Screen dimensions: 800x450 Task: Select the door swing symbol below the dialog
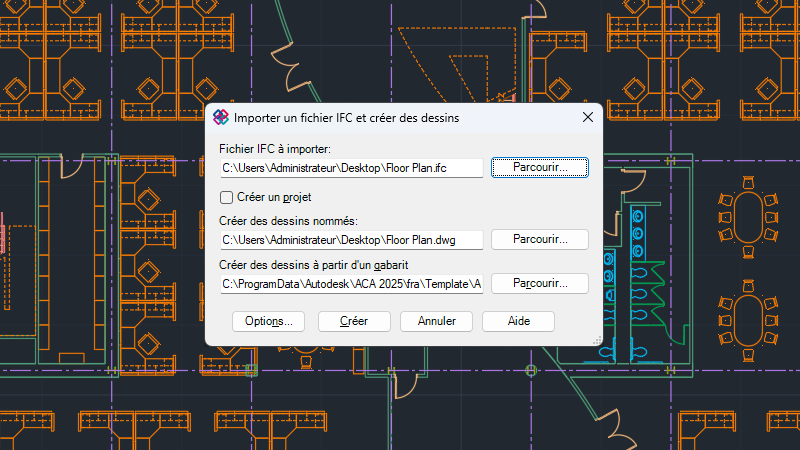click(x=406, y=385)
